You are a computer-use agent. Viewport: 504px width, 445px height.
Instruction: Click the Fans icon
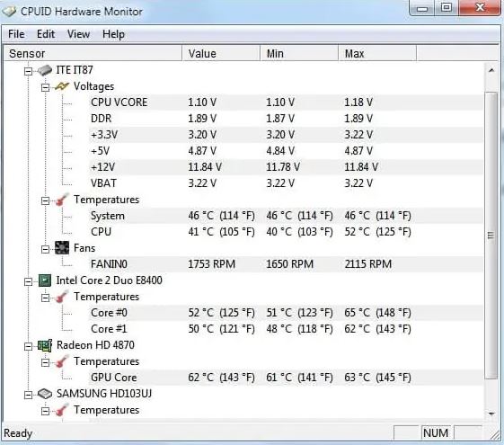(62, 248)
